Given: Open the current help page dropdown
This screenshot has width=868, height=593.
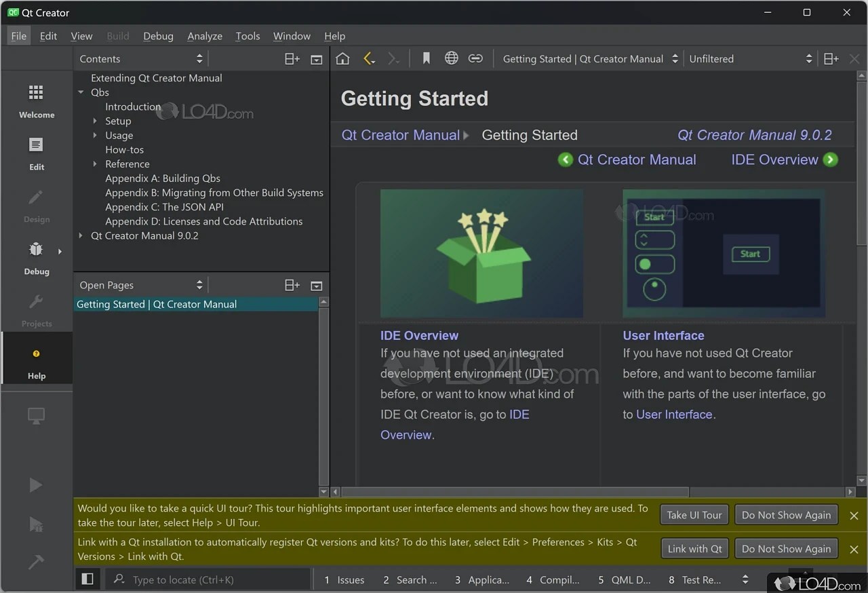Looking at the screenshot, I should pos(590,59).
